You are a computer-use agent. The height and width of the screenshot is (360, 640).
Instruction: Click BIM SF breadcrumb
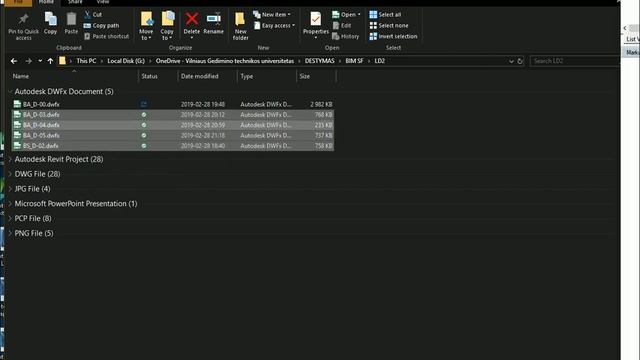coord(354,61)
